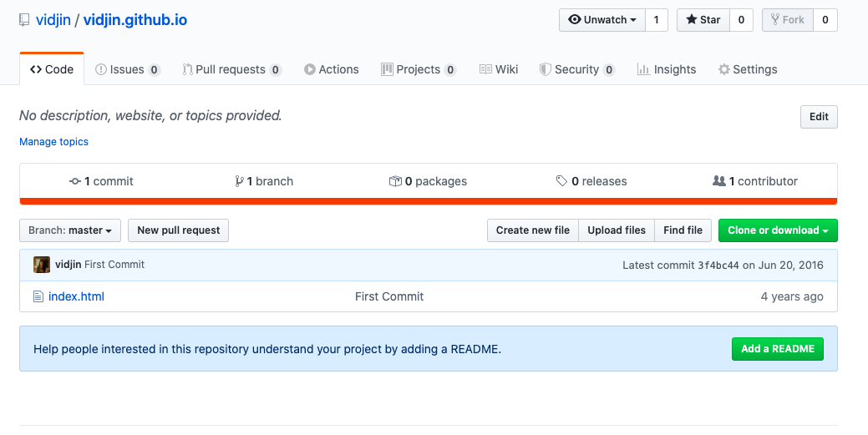The image size is (868, 435).
Task: Switch to the Security tab
Action: coord(577,70)
